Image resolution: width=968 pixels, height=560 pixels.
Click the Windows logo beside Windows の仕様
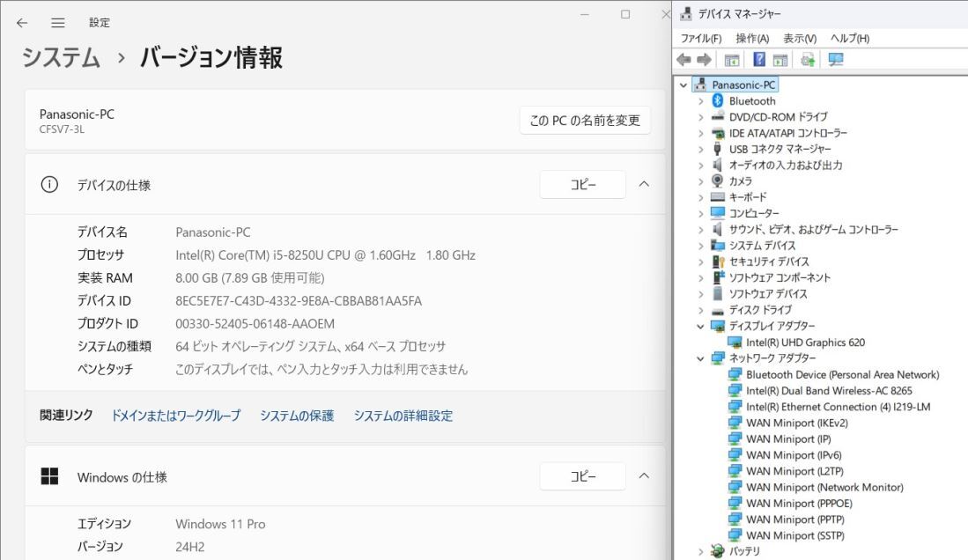(x=49, y=476)
